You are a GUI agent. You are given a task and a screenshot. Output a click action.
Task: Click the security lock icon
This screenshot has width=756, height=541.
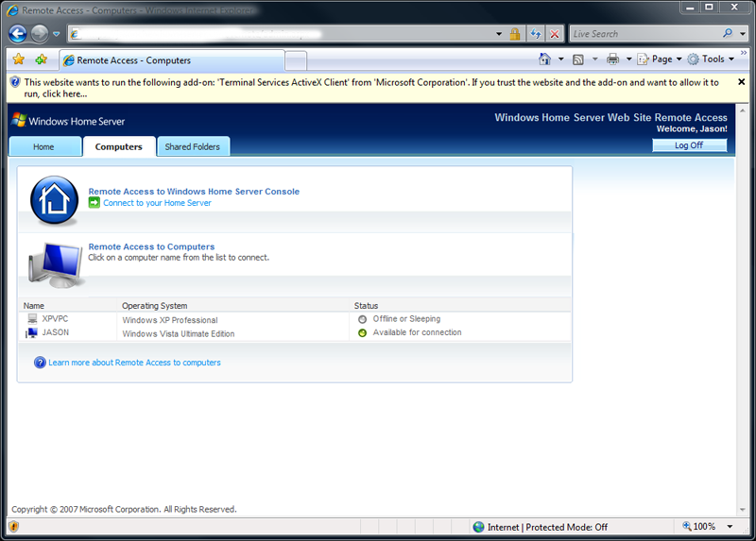[515, 34]
